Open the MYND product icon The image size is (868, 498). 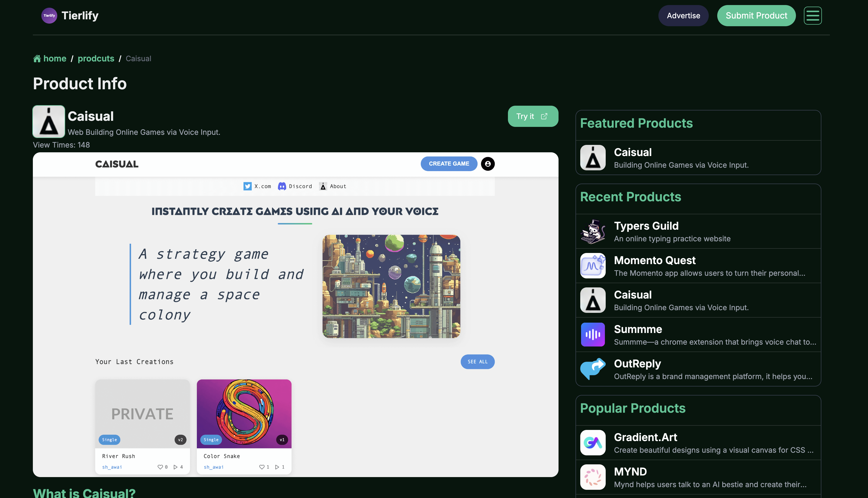[x=593, y=477]
